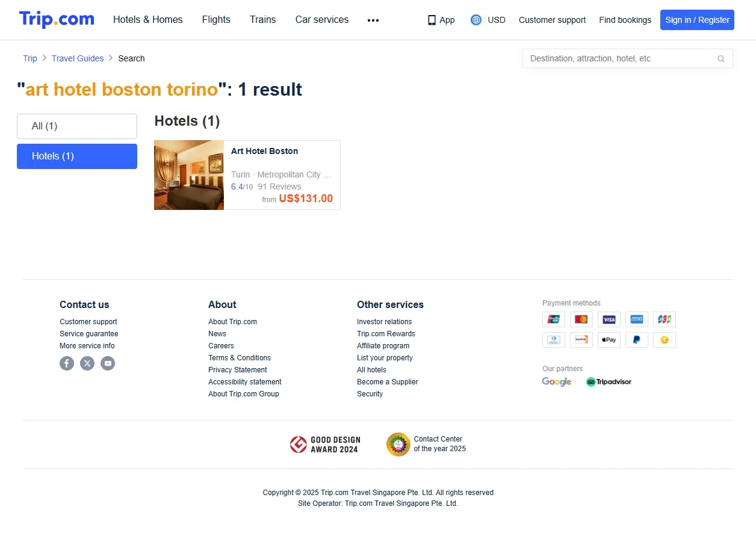The height and width of the screenshot is (554, 756).
Task: Open Trip.com Rewards footer link
Action: click(386, 334)
